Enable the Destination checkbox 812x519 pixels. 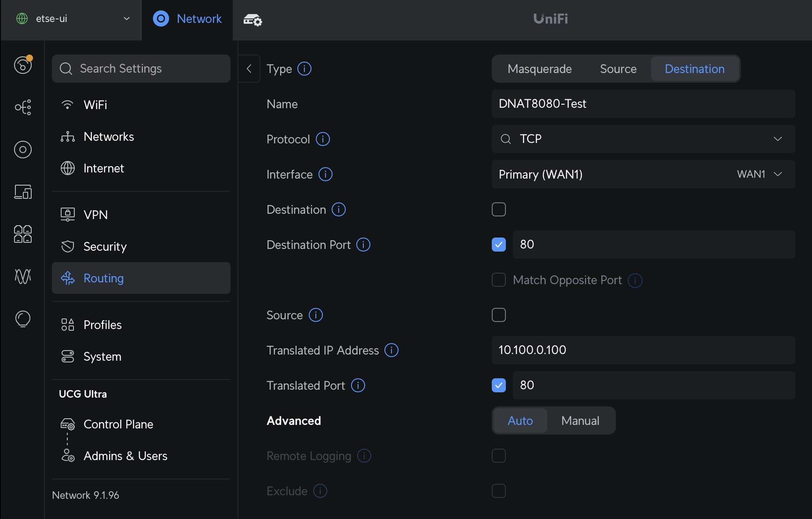[x=499, y=209]
